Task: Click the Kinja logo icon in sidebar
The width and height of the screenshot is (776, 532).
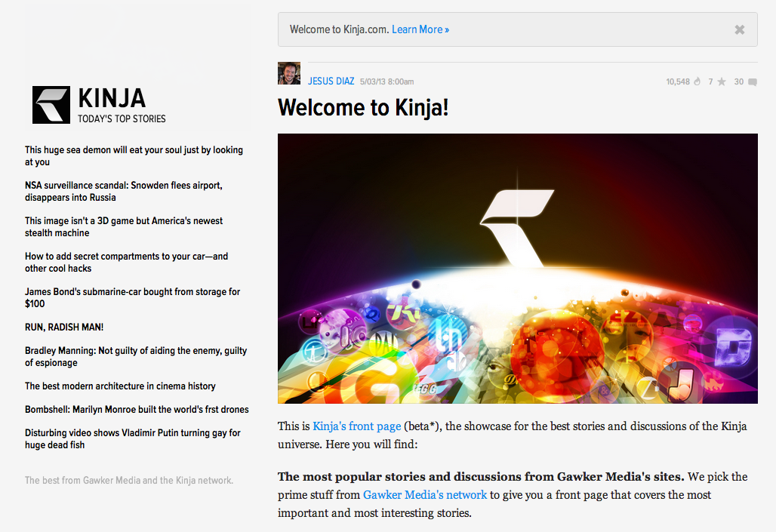Action: pos(51,105)
